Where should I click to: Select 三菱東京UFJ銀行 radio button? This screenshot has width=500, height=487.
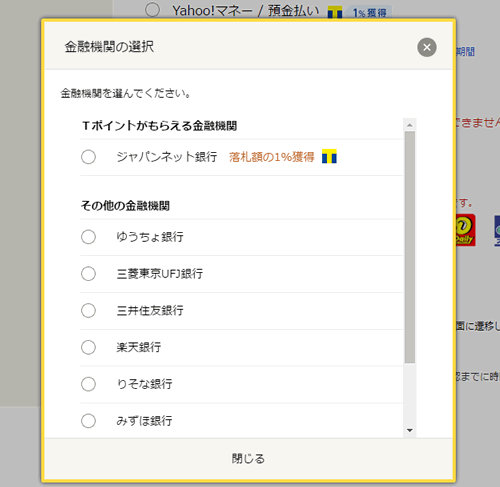coord(88,274)
